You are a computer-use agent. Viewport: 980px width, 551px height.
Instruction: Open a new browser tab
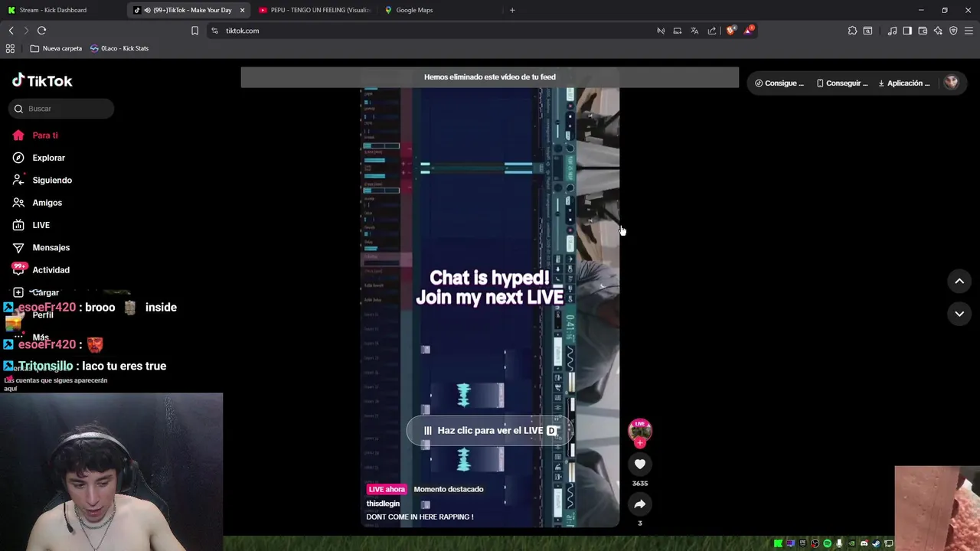(512, 10)
